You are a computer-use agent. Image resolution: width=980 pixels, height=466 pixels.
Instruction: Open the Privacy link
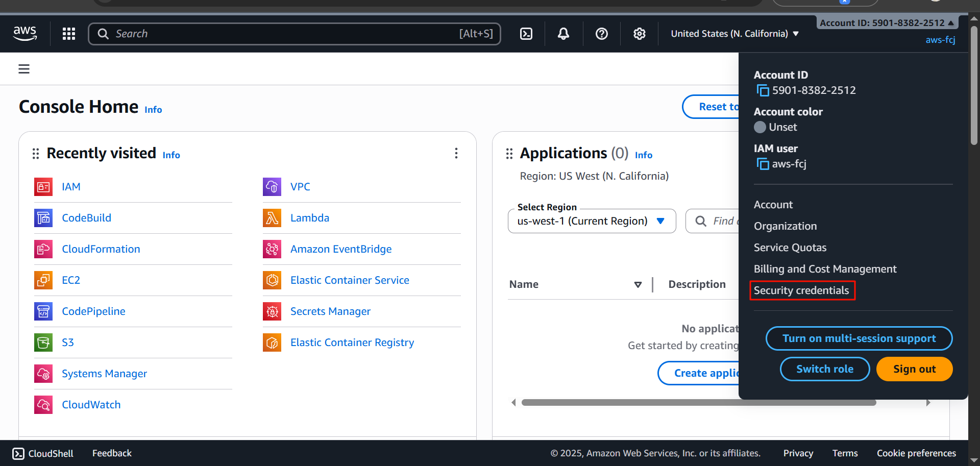click(x=798, y=453)
